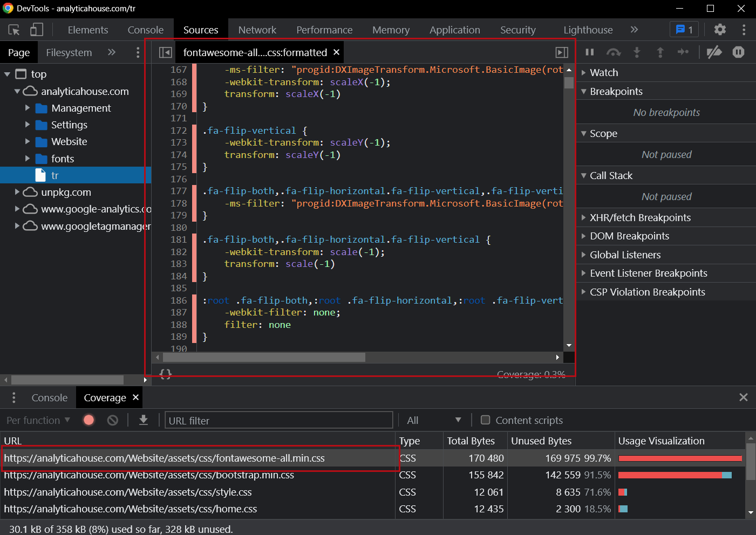Expand Event Listener Breakpoints section

[x=666, y=273]
